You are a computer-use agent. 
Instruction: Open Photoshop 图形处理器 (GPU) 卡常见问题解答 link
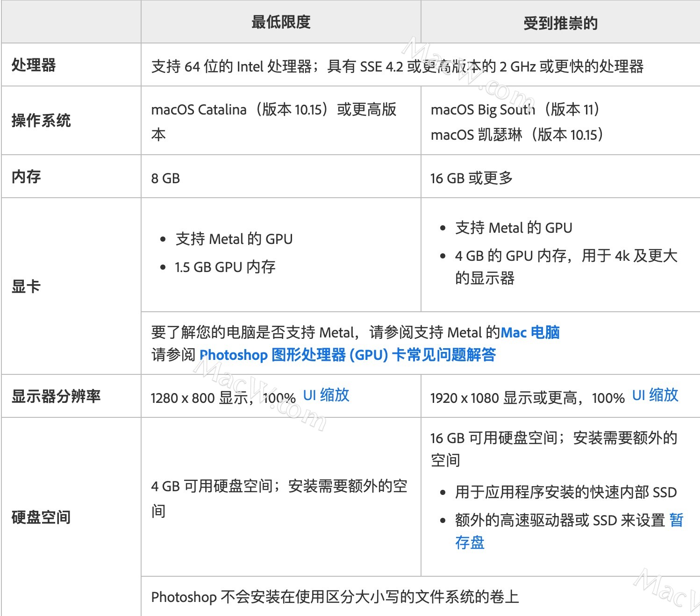point(348,355)
